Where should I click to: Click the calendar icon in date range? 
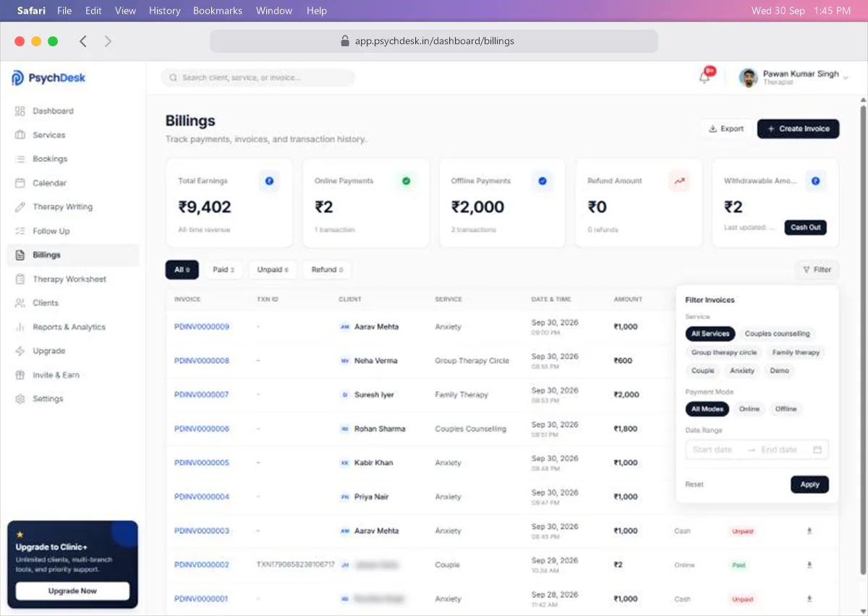(x=817, y=450)
